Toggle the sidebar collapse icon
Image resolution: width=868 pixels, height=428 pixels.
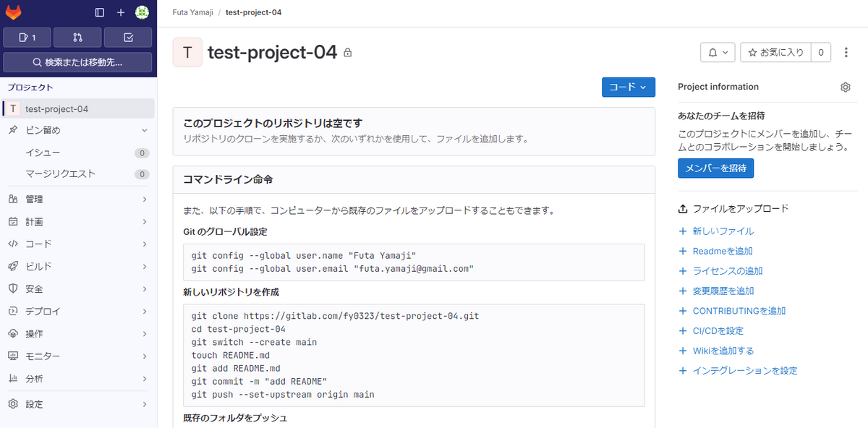click(100, 12)
